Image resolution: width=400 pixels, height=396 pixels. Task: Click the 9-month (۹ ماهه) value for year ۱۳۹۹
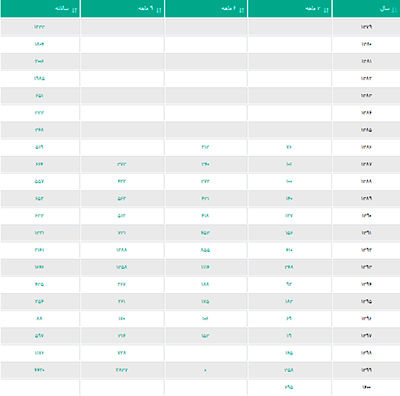click(122, 370)
